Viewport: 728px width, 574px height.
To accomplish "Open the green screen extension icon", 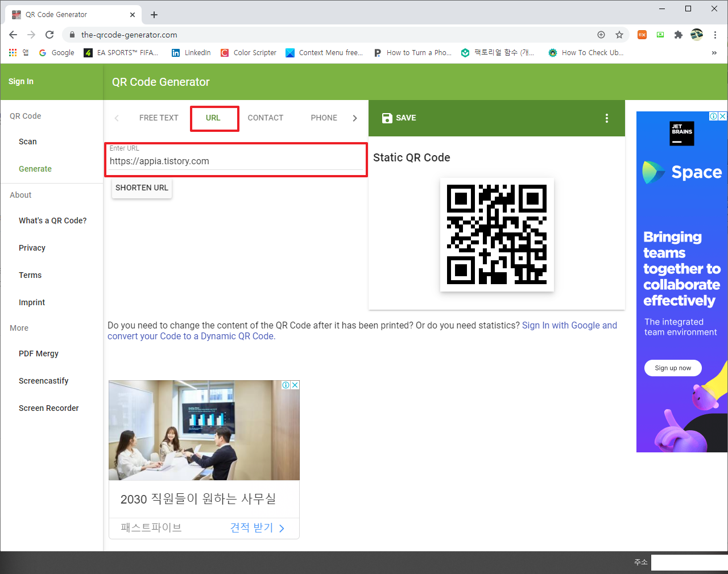I will click(x=660, y=35).
